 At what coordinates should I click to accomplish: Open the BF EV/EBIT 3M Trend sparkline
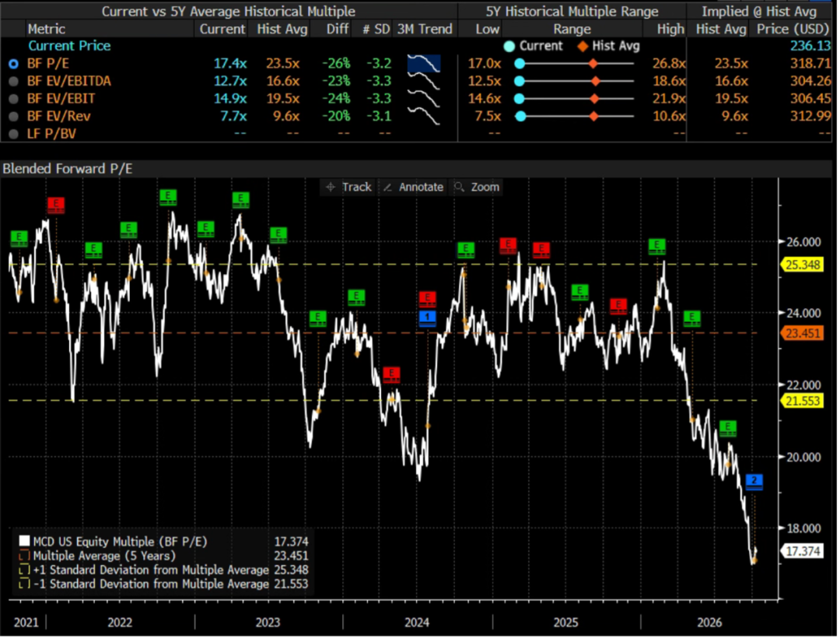(424, 99)
